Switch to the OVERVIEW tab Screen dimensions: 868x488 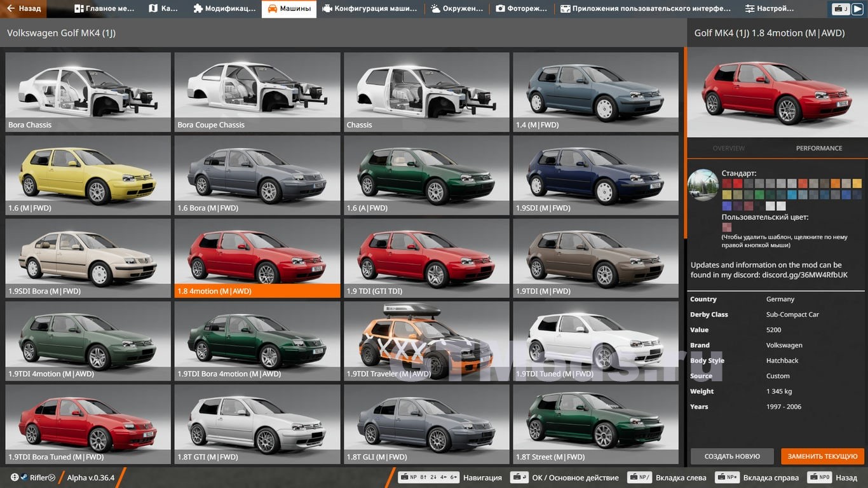(729, 148)
